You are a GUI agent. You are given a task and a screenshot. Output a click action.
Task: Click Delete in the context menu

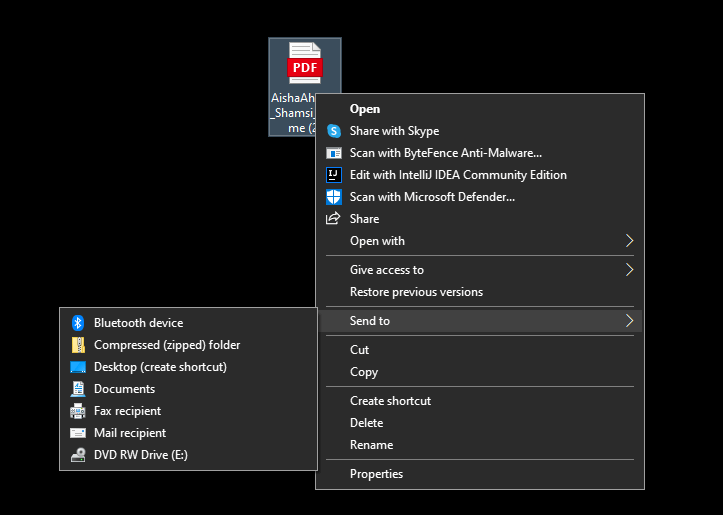(366, 423)
